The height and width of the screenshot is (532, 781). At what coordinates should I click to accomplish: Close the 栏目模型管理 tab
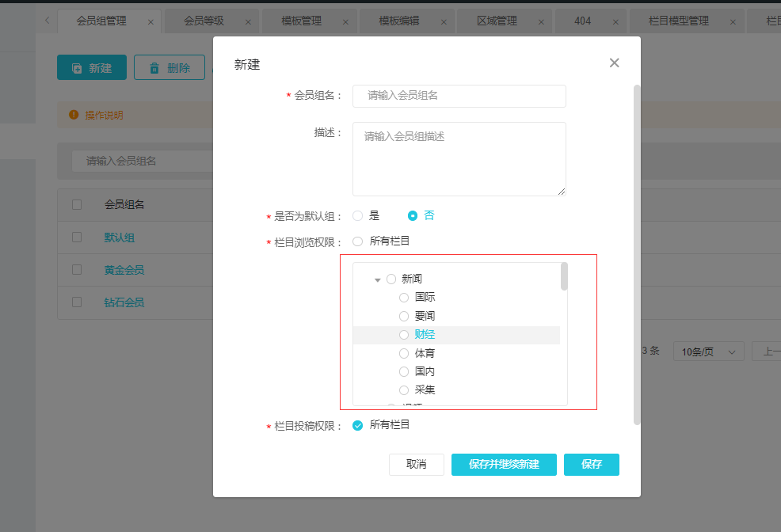[733, 22]
